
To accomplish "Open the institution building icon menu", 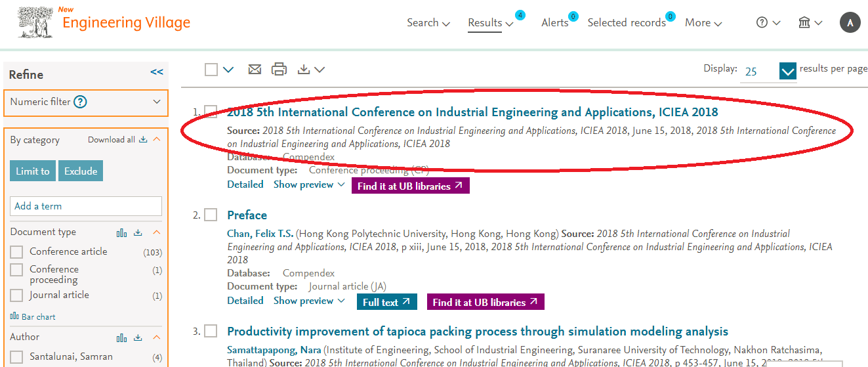I will [804, 22].
